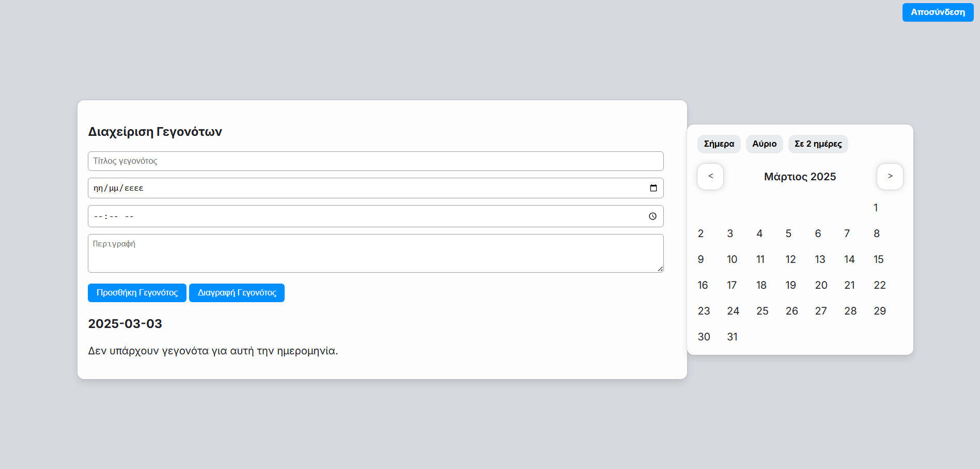This screenshot has height=469, width=980.
Task: Advance to next month in calendar
Action: tap(890, 177)
